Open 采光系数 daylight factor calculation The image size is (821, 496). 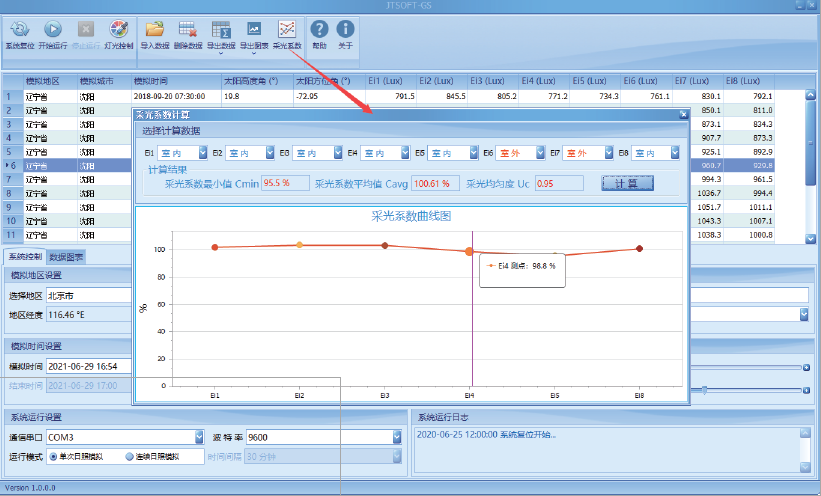pyautogui.click(x=287, y=29)
